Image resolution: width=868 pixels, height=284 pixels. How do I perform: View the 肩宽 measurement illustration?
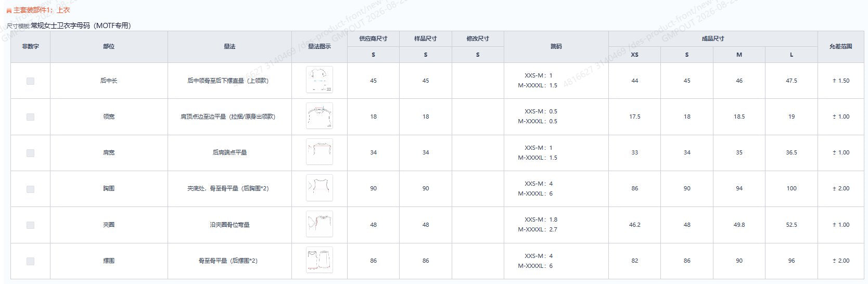coord(320,152)
